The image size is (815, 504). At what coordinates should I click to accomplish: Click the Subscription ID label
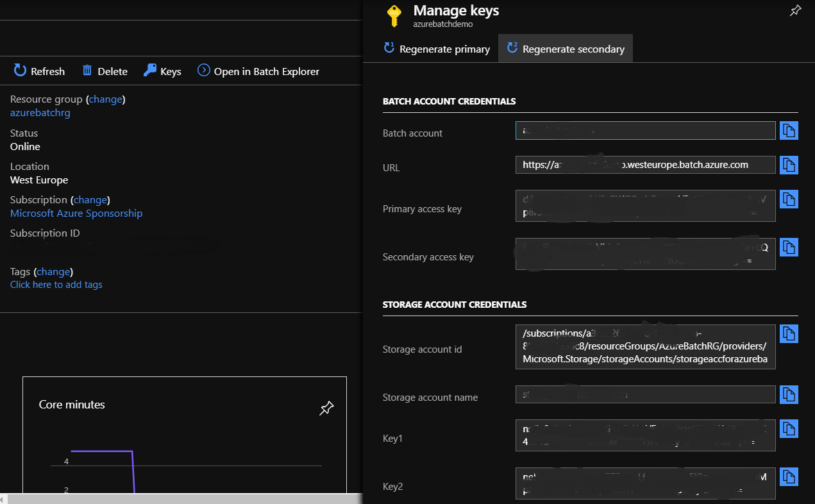tap(45, 233)
